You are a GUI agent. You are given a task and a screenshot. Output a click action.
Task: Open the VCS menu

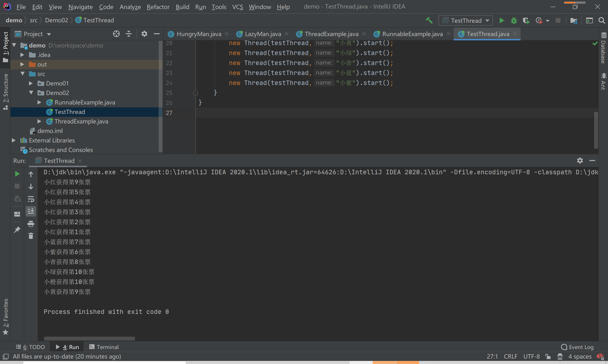[x=237, y=7]
